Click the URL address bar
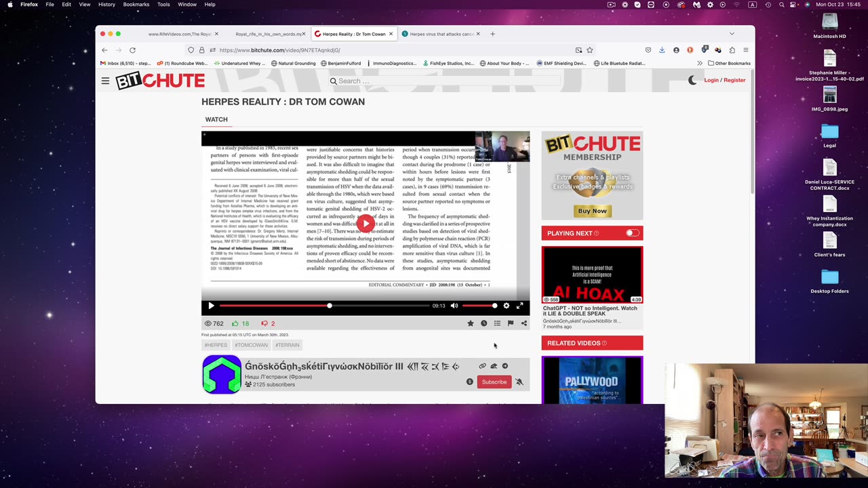 393,50
